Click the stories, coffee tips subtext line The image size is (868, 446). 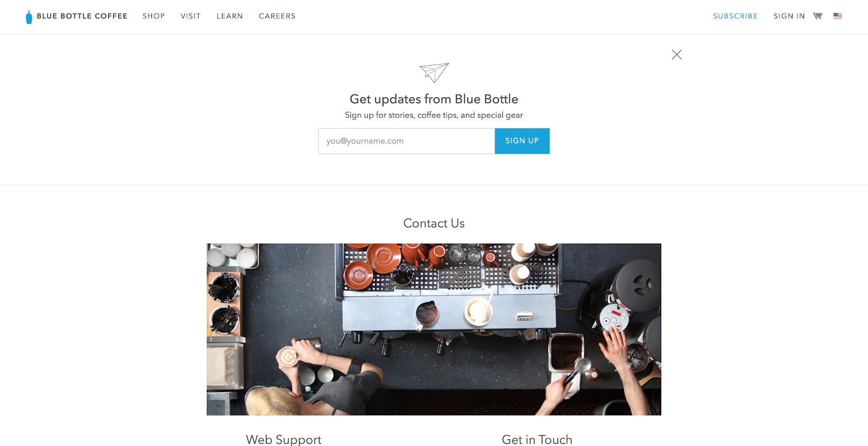click(434, 115)
